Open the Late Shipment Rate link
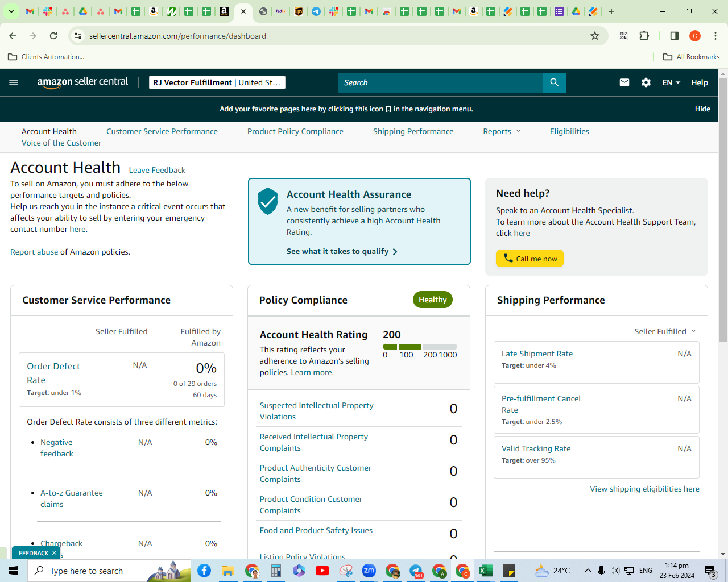 click(x=537, y=354)
